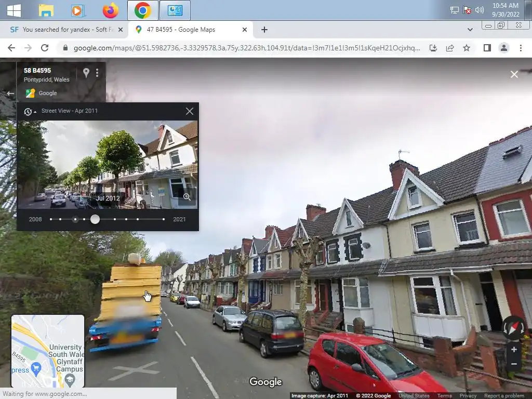Viewport: 532px width, 399px height.
Task: Click the magnifier on Jul 2012 preview
Action: click(187, 197)
